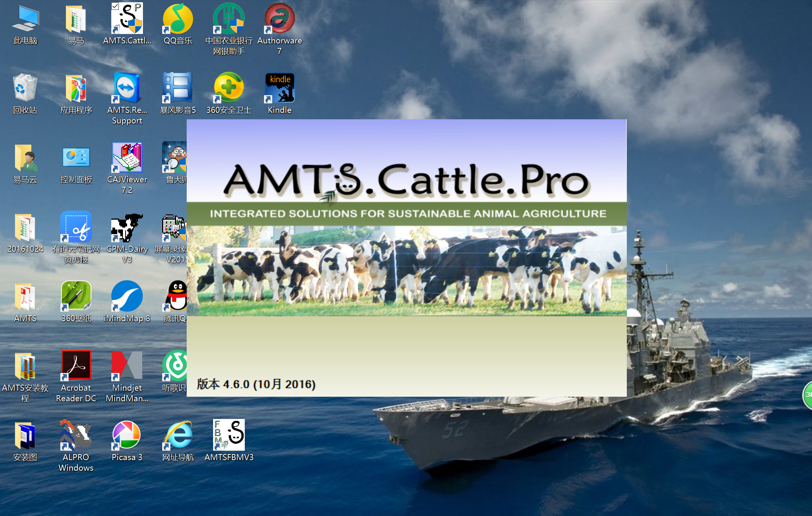The width and height of the screenshot is (812, 516).
Task: Launch 360壁纸 wallpaper shortcut
Action: pyautogui.click(x=76, y=302)
